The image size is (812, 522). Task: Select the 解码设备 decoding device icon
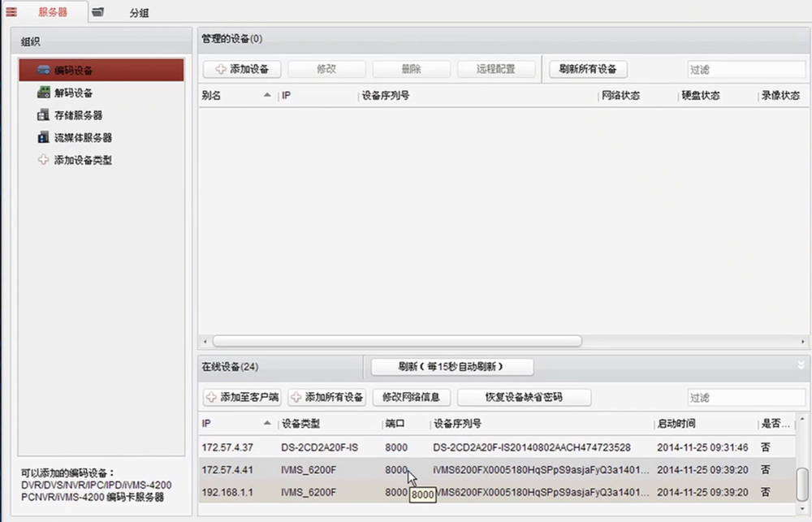tap(44, 93)
